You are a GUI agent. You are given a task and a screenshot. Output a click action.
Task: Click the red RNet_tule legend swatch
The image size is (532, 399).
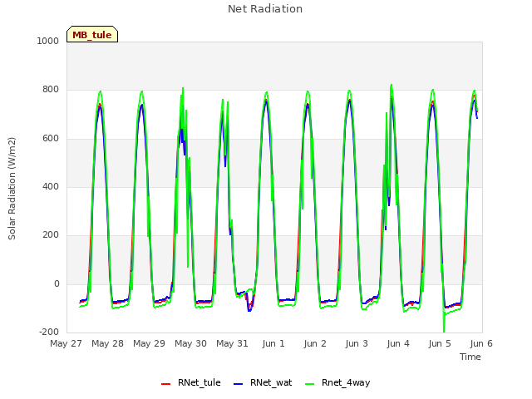166,384
